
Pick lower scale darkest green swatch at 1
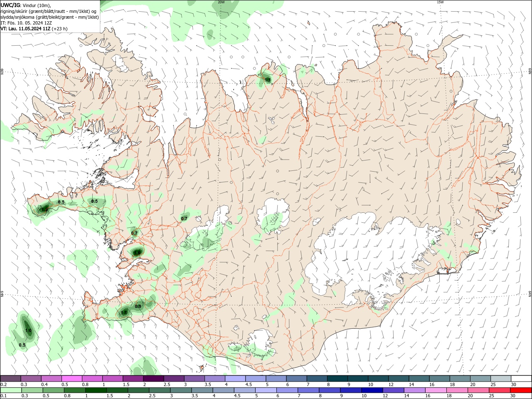click(96, 390)
